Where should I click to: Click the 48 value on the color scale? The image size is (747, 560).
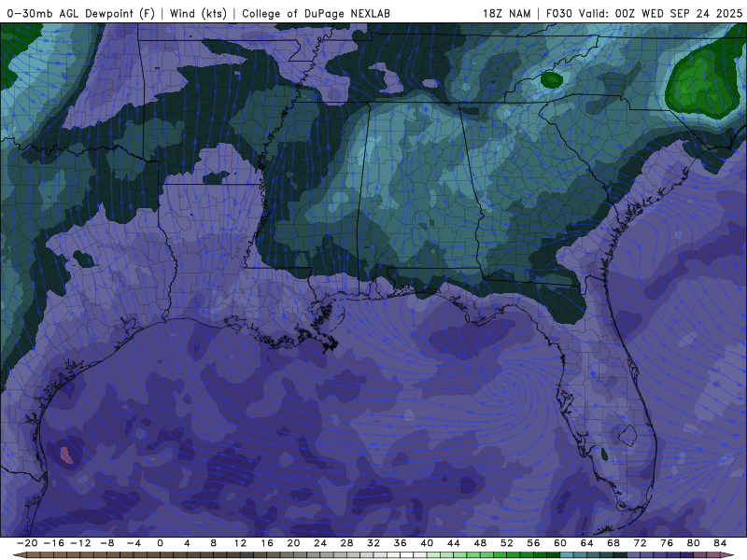pyautogui.click(x=480, y=543)
